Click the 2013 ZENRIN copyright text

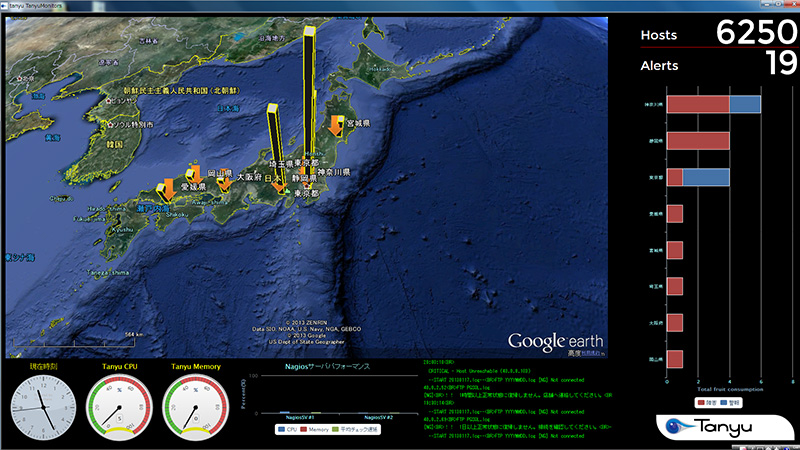[x=306, y=323]
